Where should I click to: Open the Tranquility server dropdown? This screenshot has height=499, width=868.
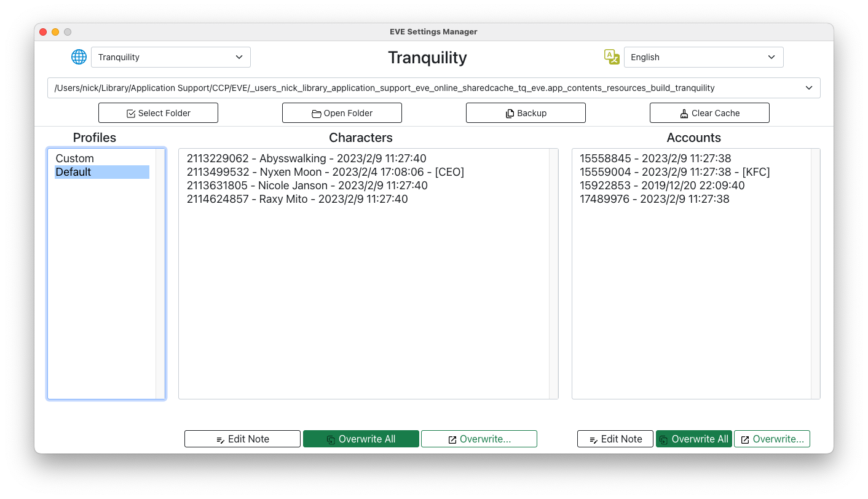(171, 57)
